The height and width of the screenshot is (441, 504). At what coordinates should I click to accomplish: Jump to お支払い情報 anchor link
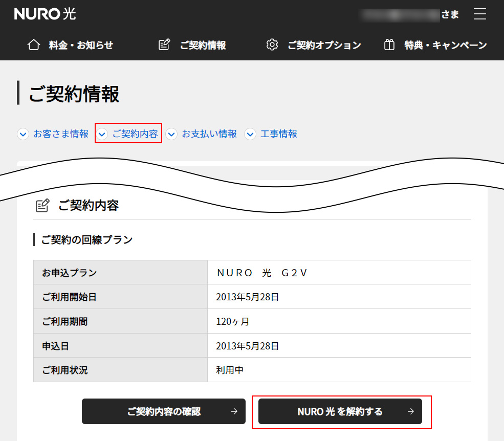pos(209,134)
